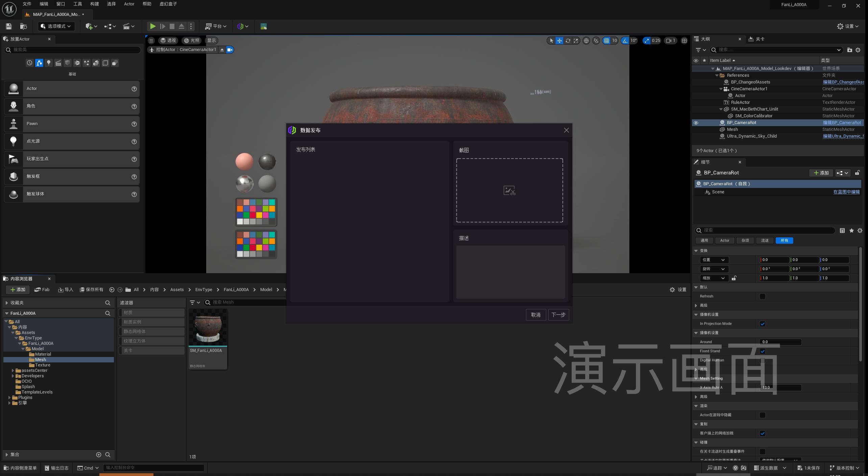Open the viewport hamburger options menu

[x=151, y=41]
